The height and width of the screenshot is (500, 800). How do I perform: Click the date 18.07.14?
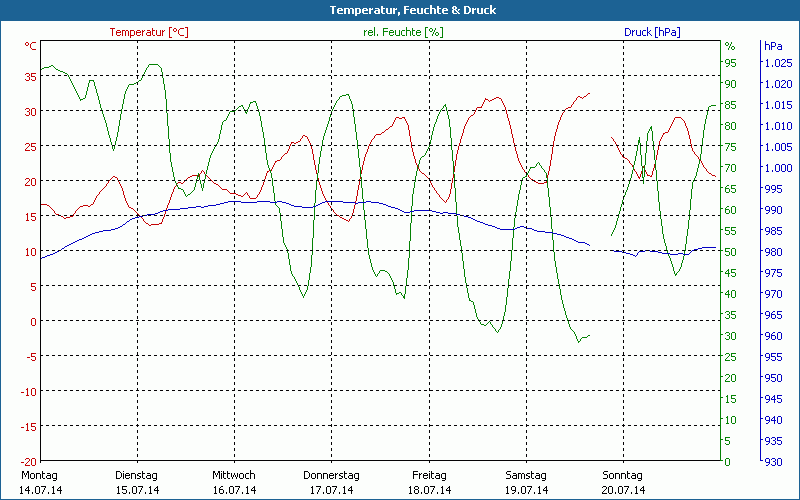tap(429, 490)
